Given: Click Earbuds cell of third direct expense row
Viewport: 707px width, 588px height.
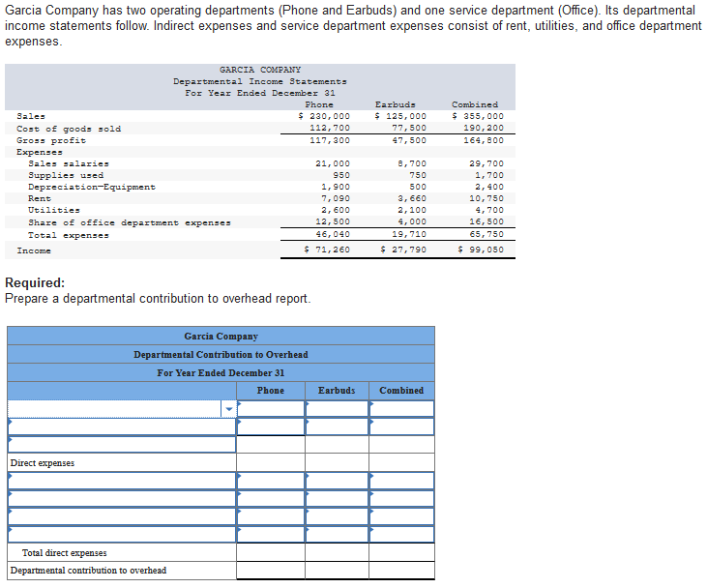Looking at the screenshot, I should coord(337,516).
